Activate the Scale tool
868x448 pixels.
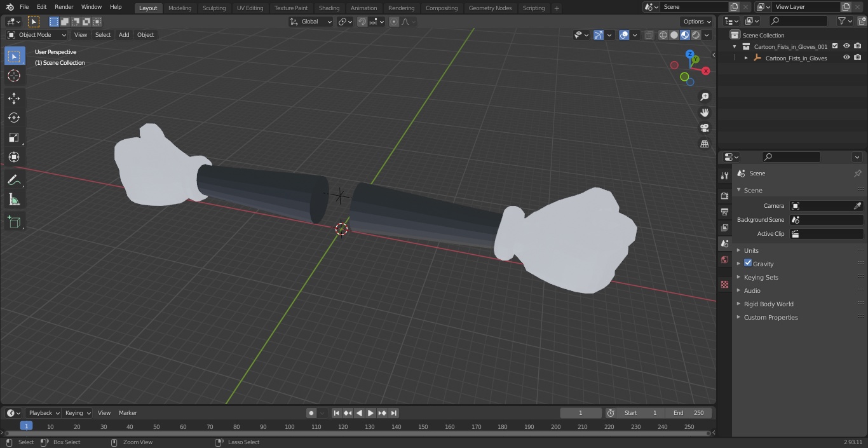[14, 137]
